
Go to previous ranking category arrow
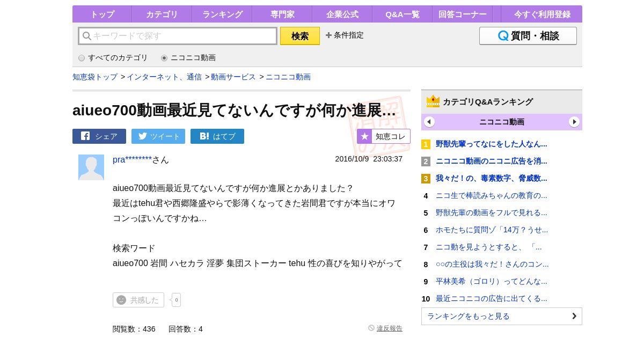pyautogui.click(x=429, y=122)
